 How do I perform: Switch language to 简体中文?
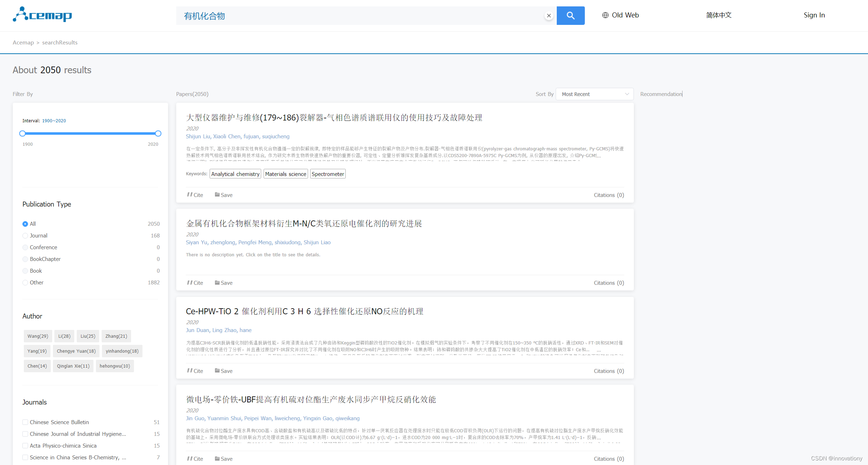719,15
